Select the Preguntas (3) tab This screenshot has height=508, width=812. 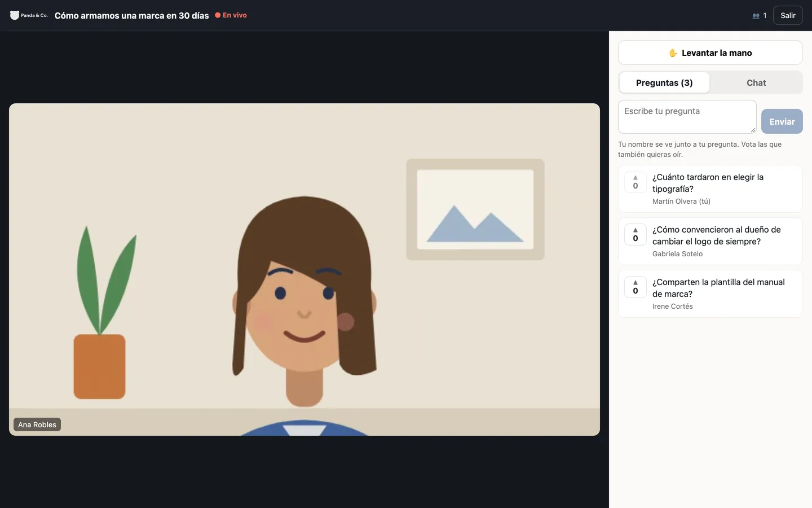(x=664, y=82)
